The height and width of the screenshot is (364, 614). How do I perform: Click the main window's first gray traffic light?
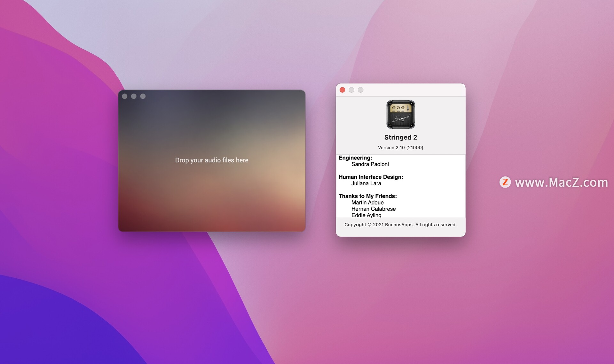point(125,96)
